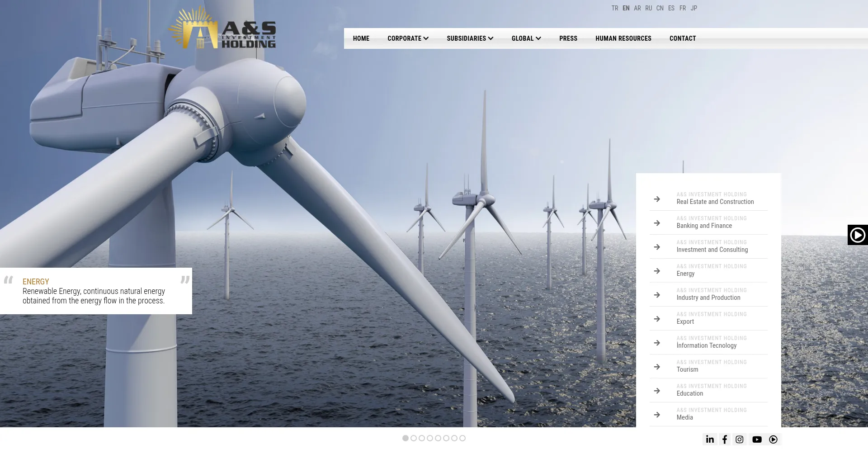Select the last slider pagination dot

tap(462, 438)
